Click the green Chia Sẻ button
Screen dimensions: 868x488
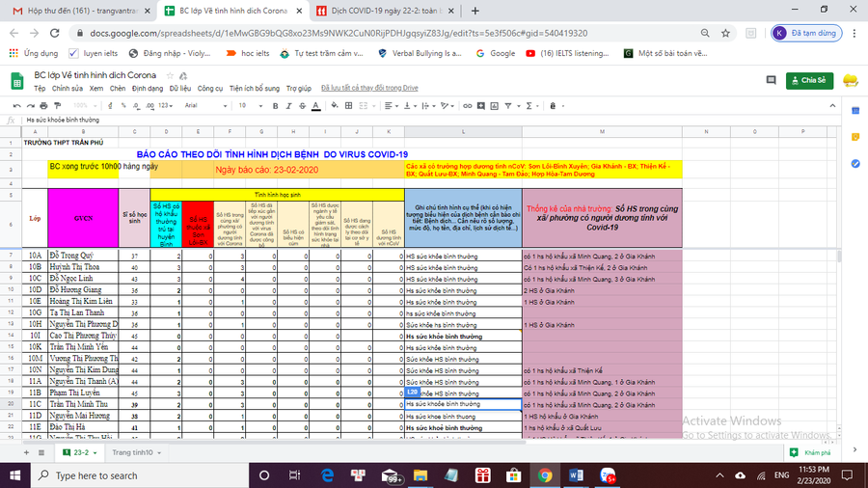pyautogui.click(x=808, y=81)
